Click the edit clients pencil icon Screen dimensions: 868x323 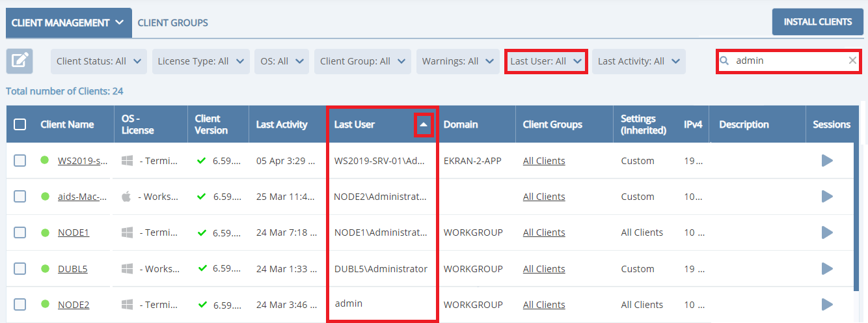tap(20, 61)
